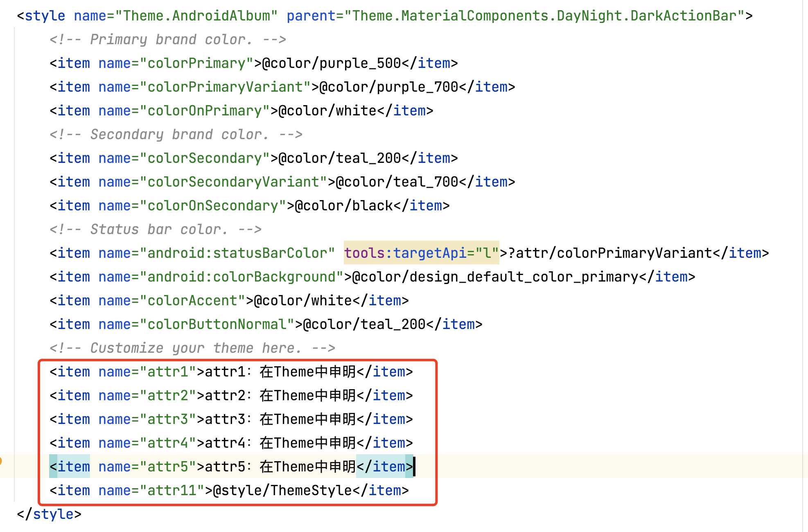This screenshot has width=808, height=532.
Task: Click the orange intention bulb in gutter
Action: coord(1,461)
